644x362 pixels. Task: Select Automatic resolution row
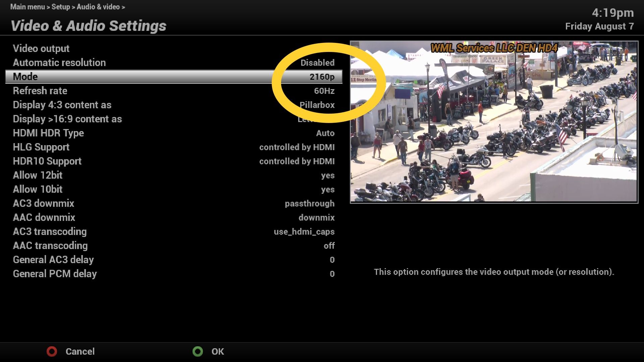tap(59, 63)
